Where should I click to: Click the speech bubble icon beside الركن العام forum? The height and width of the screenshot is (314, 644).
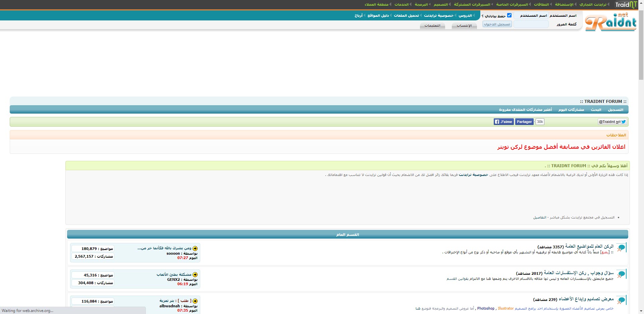tap(622, 248)
